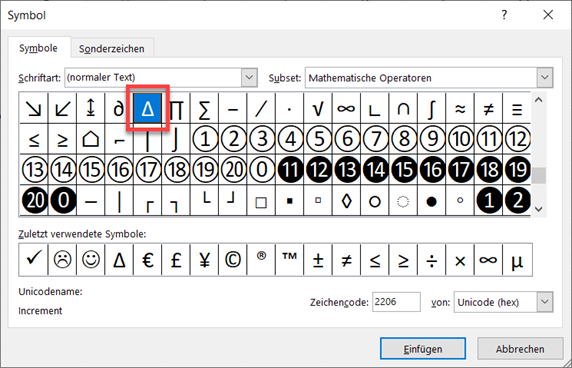The height and width of the screenshot is (368, 572).
Task: Choose the infinity symbol in the symbol grid
Action: [347, 109]
